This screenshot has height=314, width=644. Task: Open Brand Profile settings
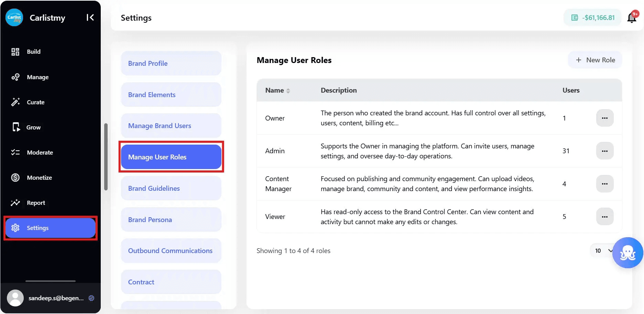pos(171,63)
